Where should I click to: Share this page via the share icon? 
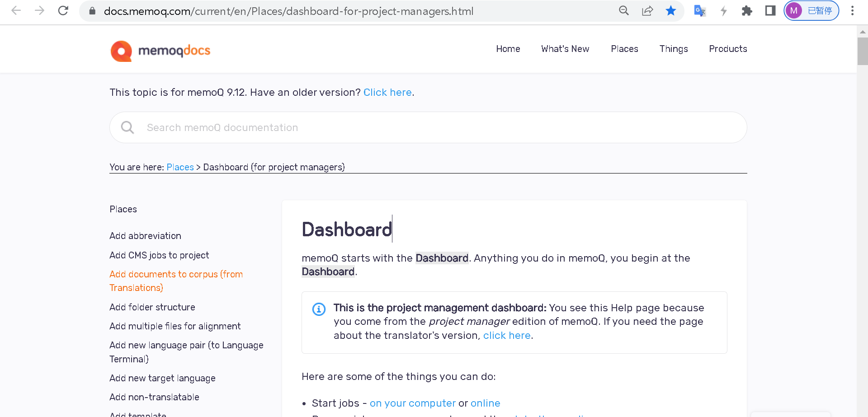(647, 11)
